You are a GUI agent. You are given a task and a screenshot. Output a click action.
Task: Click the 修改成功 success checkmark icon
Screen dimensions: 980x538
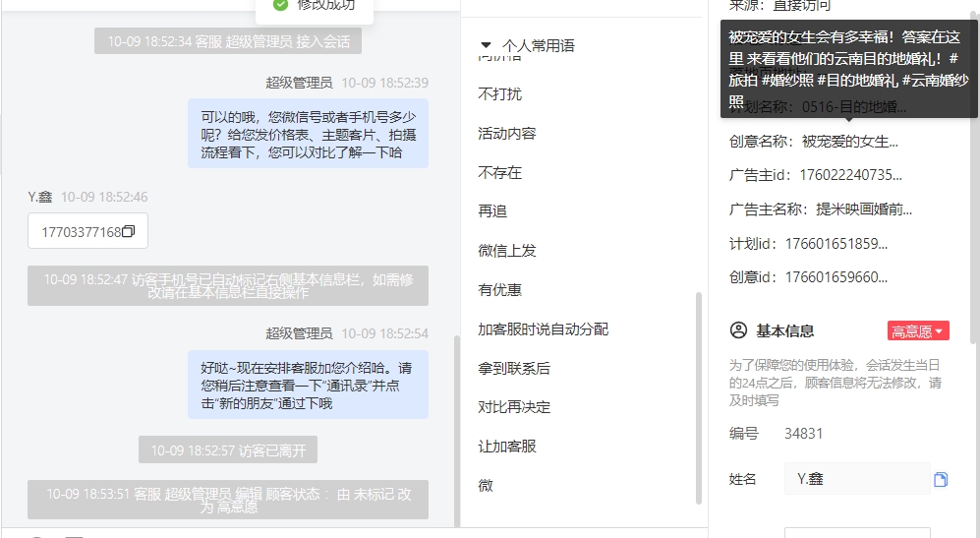280,4
